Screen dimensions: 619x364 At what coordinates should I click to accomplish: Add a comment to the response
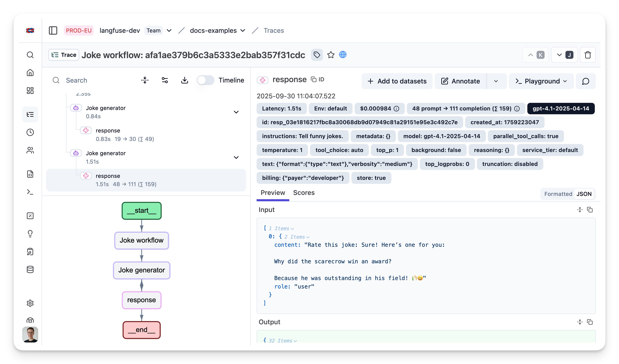586,81
